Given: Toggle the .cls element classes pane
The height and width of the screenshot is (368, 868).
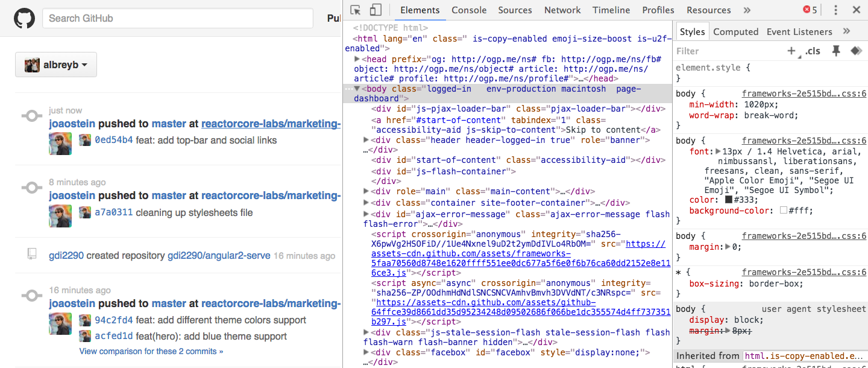Looking at the screenshot, I should coord(813,51).
